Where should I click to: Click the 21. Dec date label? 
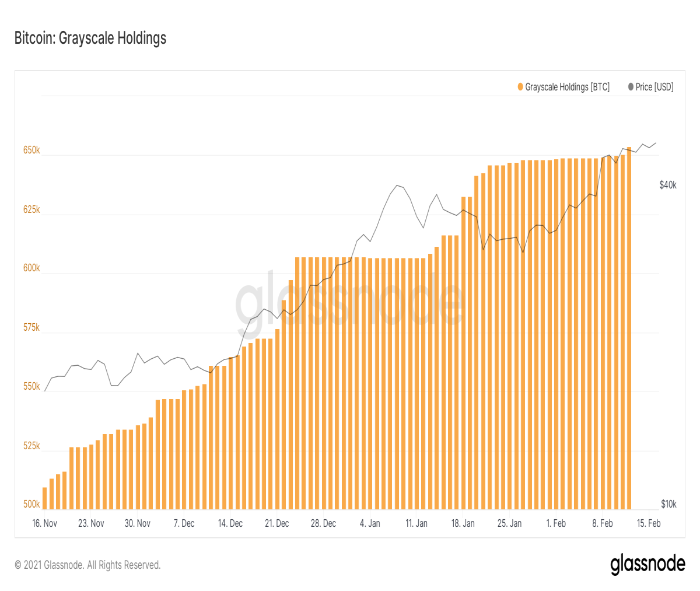[276, 523]
